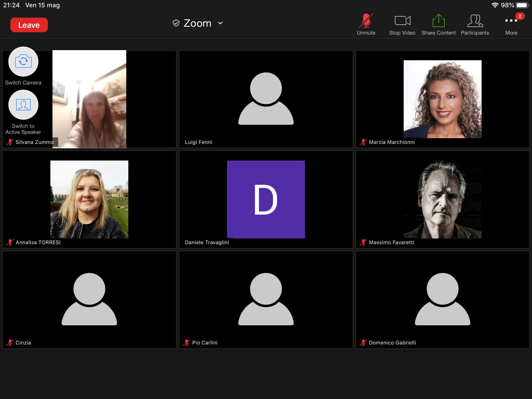
Task: Tap the shield security icon beside Zoom
Action: tap(176, 23)
